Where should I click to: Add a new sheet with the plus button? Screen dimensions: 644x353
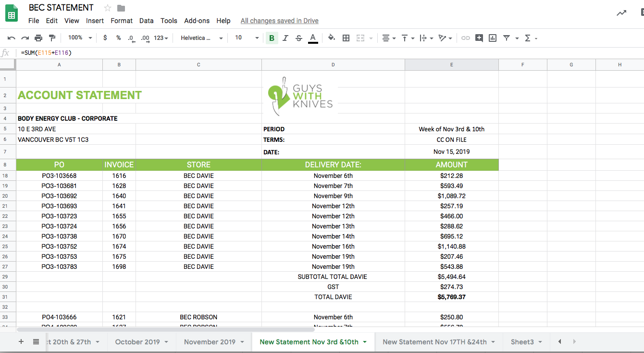(x=21, y=341)
